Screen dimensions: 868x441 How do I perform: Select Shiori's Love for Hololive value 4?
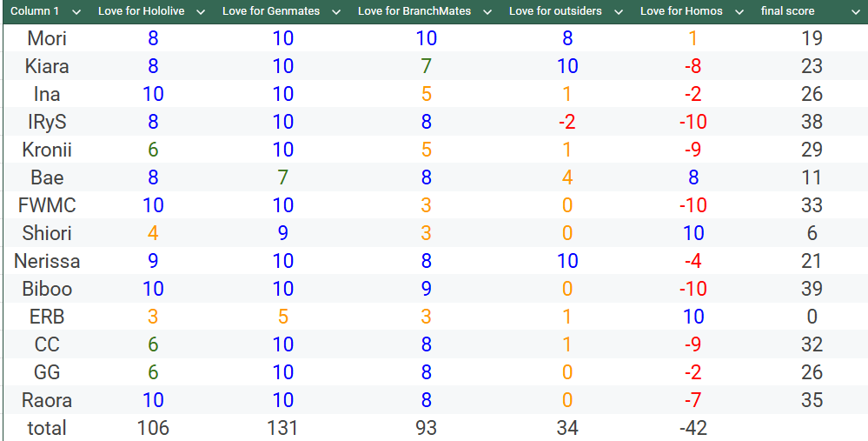(153, 233)
